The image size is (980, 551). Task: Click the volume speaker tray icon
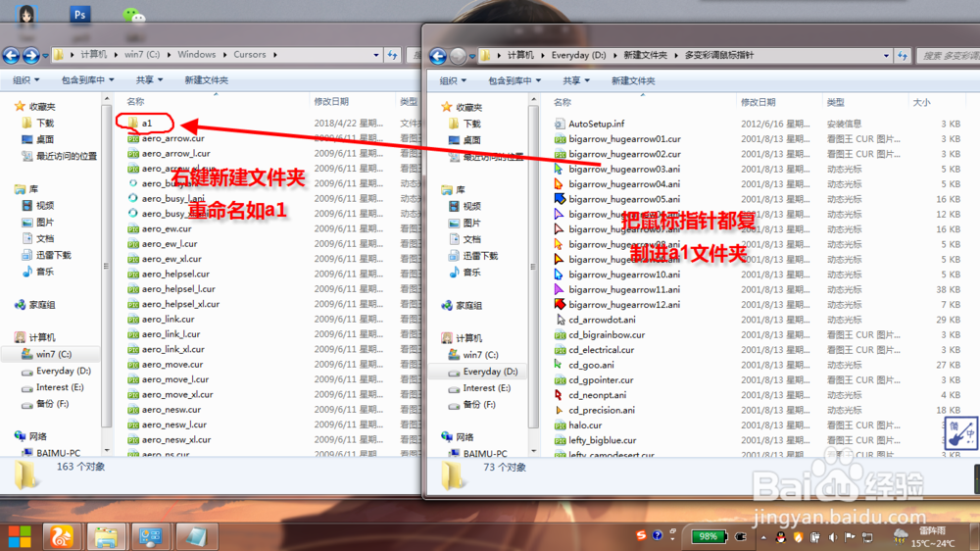pyautogui.click(x=832, y=536)
